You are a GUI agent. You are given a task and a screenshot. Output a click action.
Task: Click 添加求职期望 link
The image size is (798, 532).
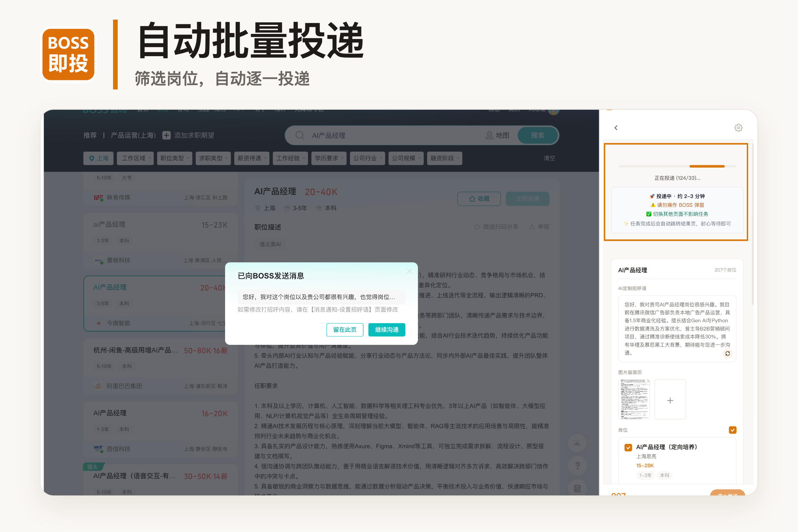194,135
